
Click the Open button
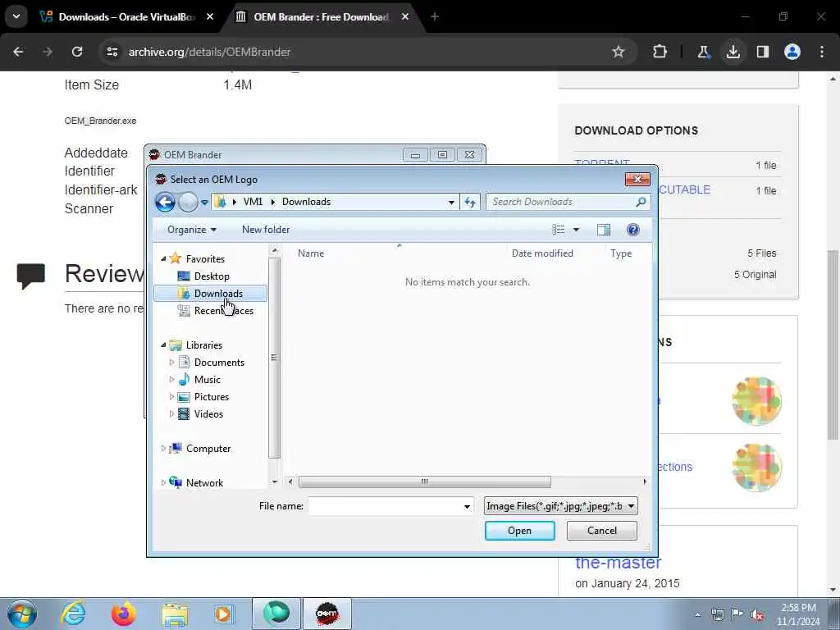point(519,531)
